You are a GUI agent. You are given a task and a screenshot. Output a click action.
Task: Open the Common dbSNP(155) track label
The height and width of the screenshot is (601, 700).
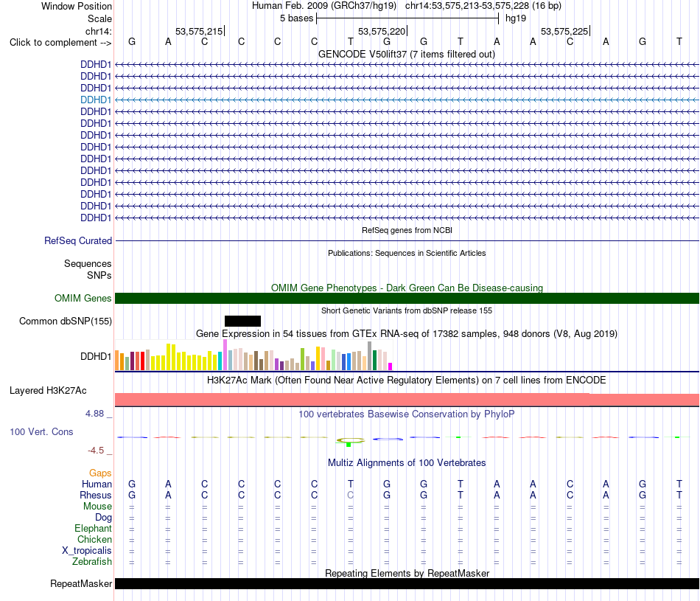pyautogui.click(x=65, y=322)
